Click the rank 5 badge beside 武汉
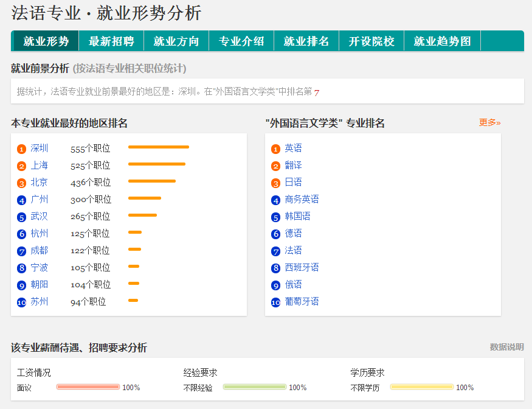Viewport: 532px width, 409px height. 21,217
